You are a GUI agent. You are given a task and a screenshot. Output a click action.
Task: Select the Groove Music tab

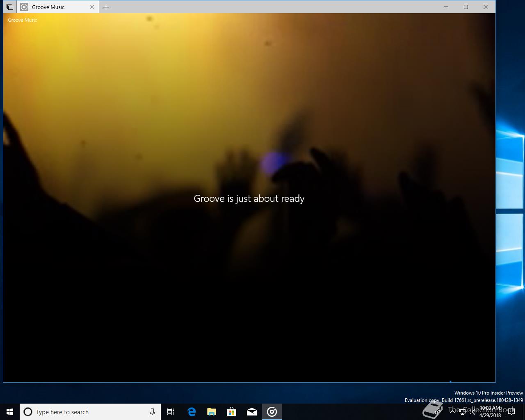click(x=58, y=7)
